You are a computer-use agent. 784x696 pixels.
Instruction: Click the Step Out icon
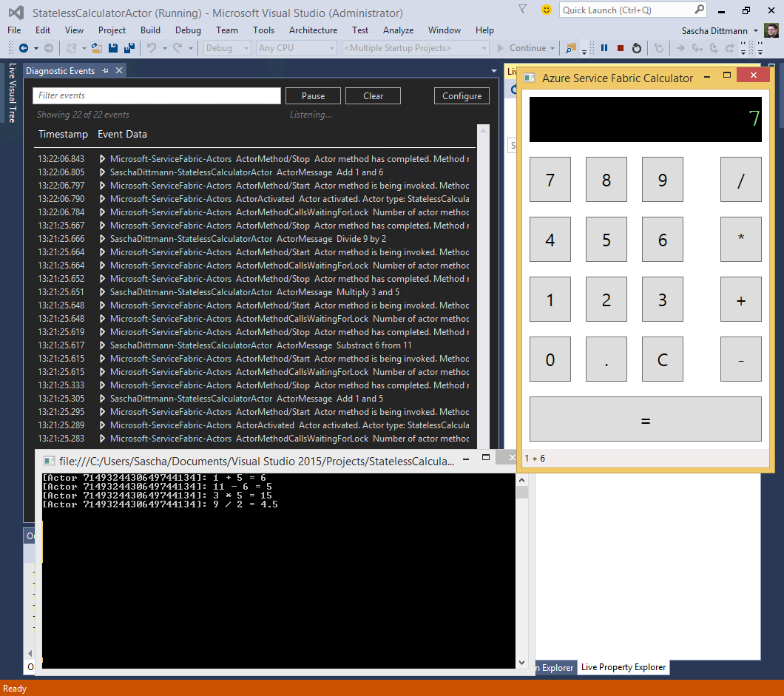[730, 48]
